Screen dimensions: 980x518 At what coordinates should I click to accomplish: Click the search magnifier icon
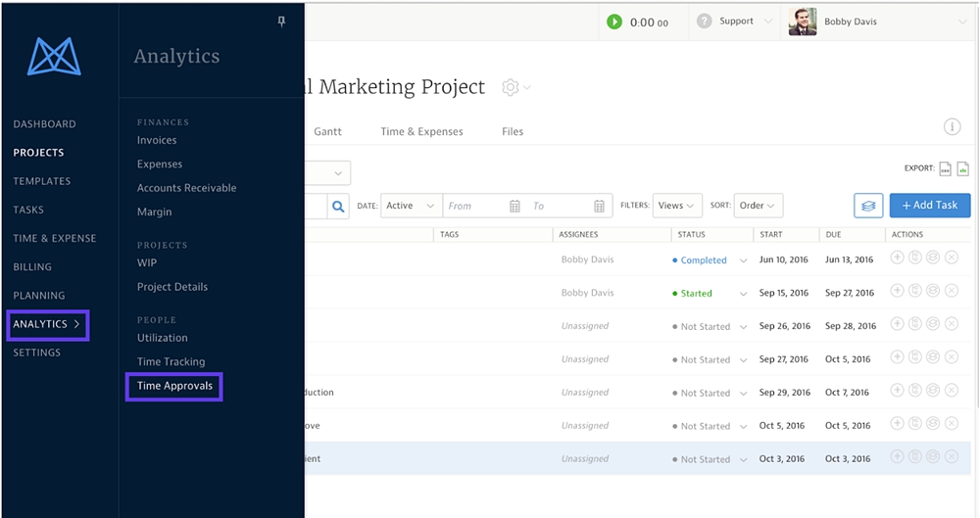pos(338,206)
